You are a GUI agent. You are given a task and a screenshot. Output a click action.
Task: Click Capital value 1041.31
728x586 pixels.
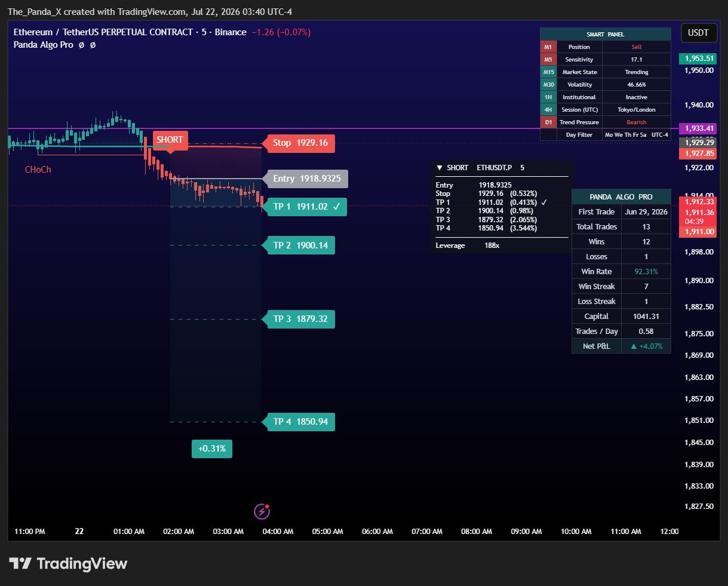click(x=646, y=316)
